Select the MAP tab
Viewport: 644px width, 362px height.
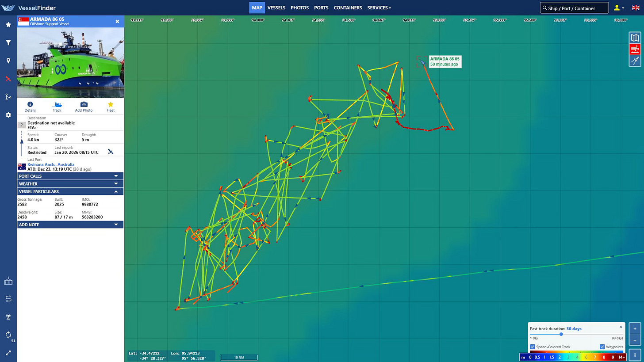click(257, 8)
